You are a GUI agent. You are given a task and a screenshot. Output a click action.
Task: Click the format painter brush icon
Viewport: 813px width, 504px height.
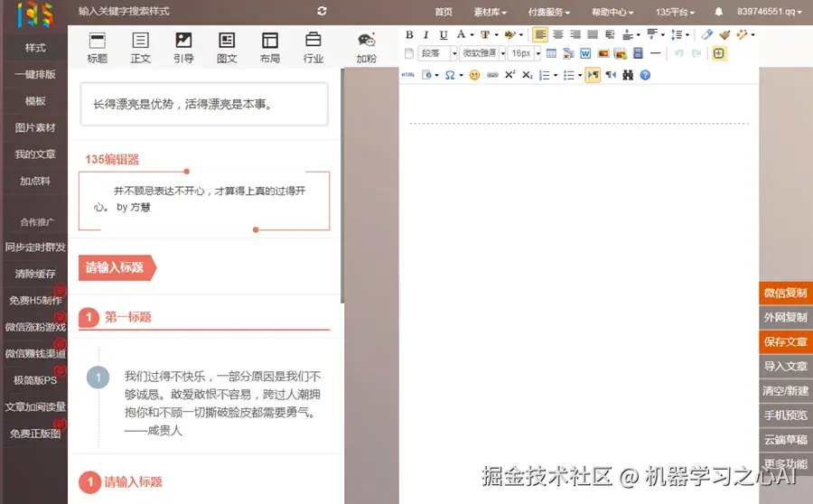click(724, 34)
